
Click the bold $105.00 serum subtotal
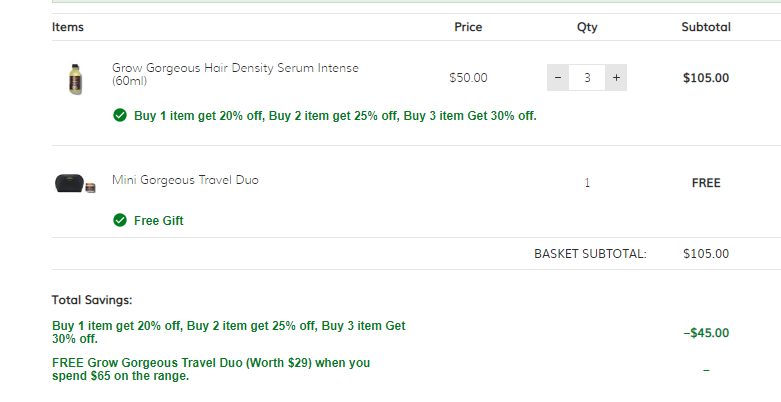point(706,78)
